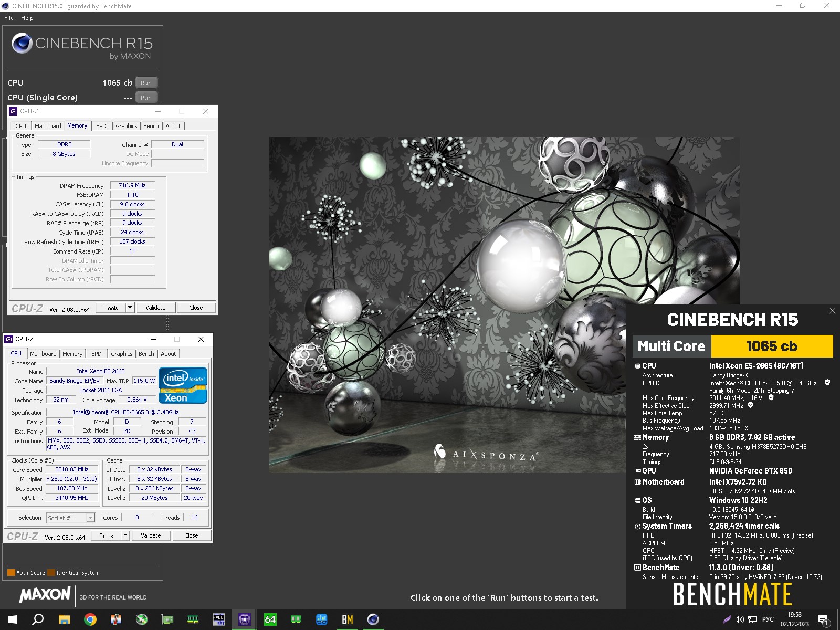Screen dimensions: 840x630
Task: Click the Identical System legend swatch
Action: pos(51,573)
